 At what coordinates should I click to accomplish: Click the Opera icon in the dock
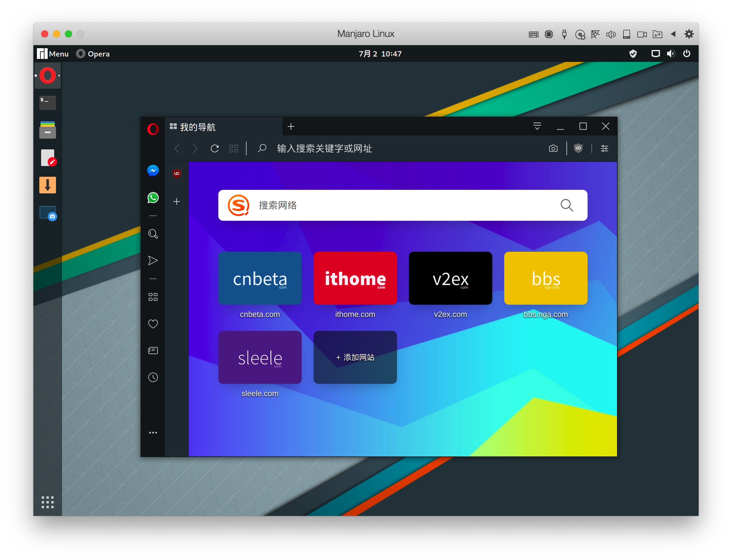click(x=47, y=75)
